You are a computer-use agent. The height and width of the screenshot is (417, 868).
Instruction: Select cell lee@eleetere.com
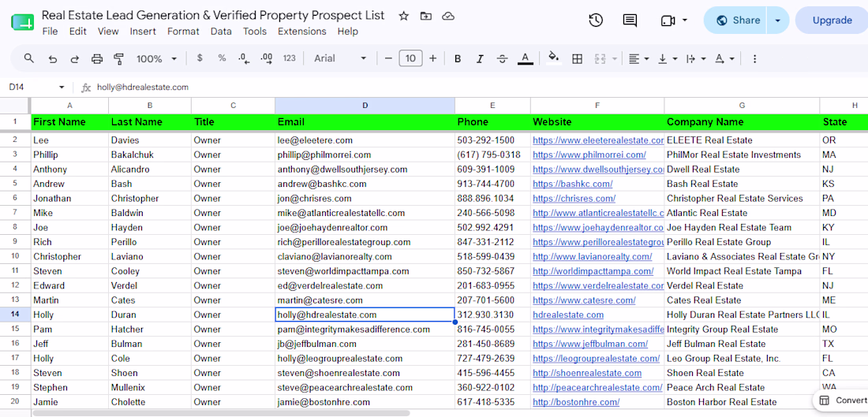tap(365, 140)
